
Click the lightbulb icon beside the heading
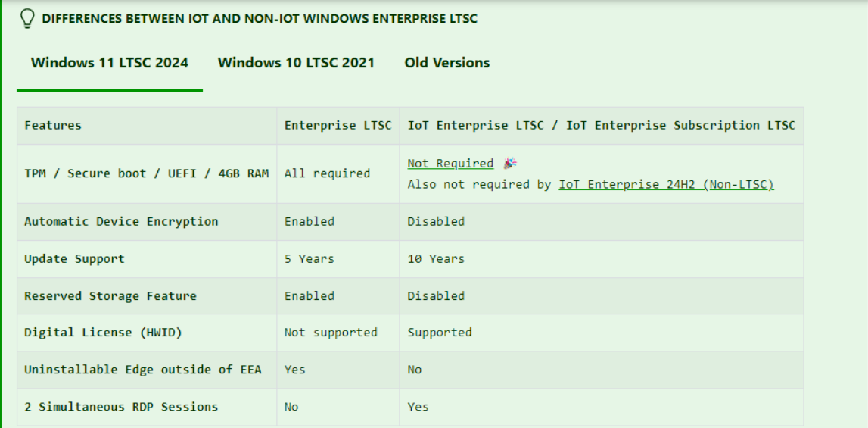coord(27,19)
